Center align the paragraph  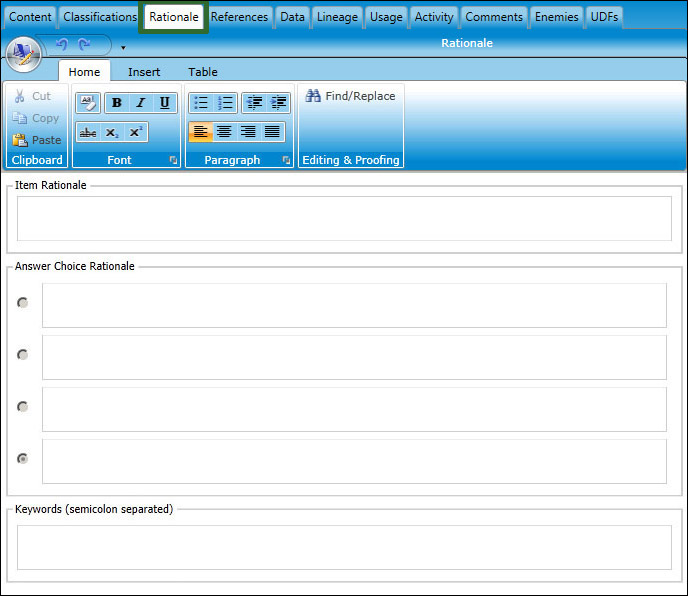tap(224, 132)
